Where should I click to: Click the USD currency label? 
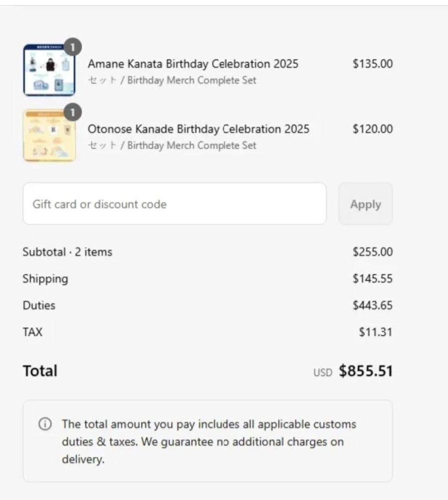pos(323,372)
